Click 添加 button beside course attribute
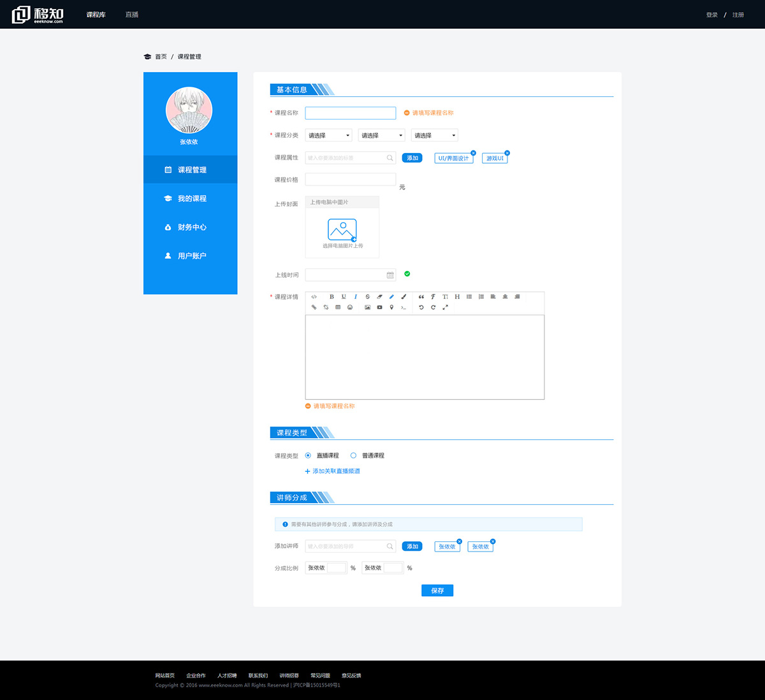The image size is (765, 700). point(412,157)
